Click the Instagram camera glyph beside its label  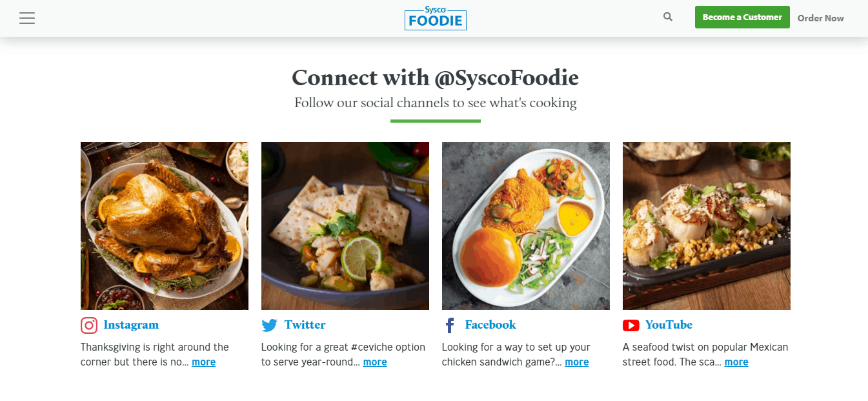click(88, 325)
